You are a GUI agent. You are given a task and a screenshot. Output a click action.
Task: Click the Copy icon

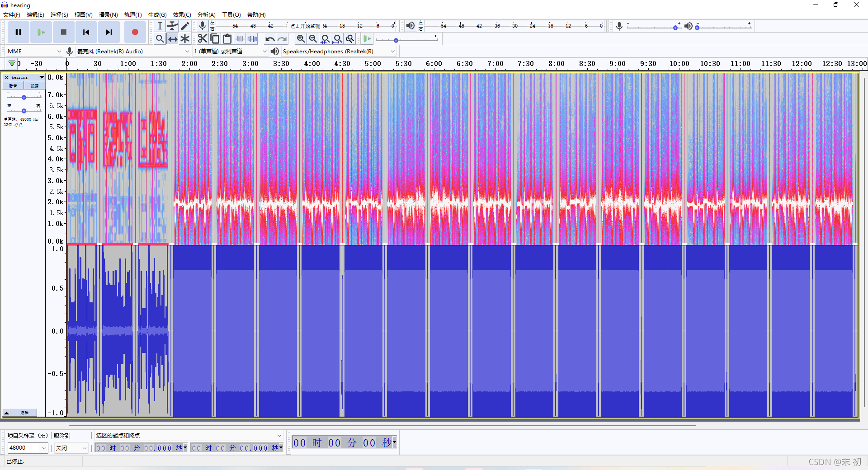215,39
